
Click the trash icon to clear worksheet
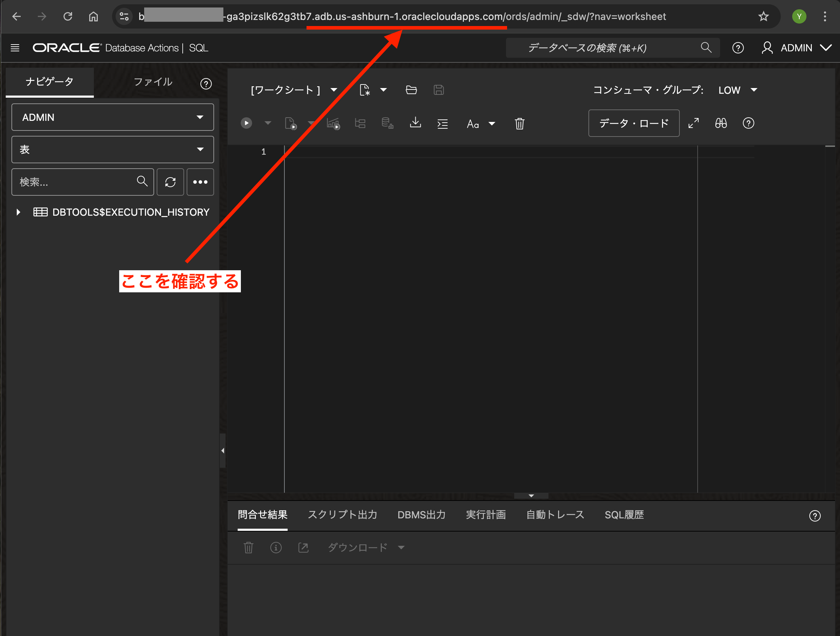coord(520,124)
